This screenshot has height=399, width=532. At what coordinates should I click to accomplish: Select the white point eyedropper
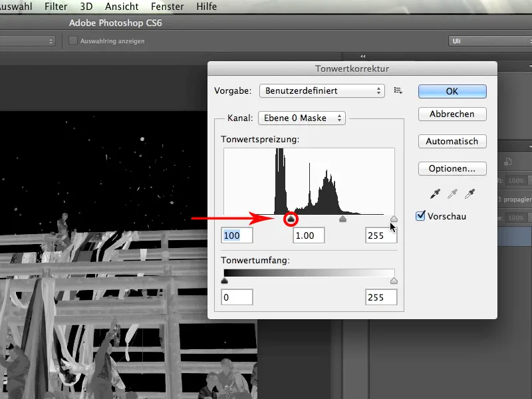[470, 194]
